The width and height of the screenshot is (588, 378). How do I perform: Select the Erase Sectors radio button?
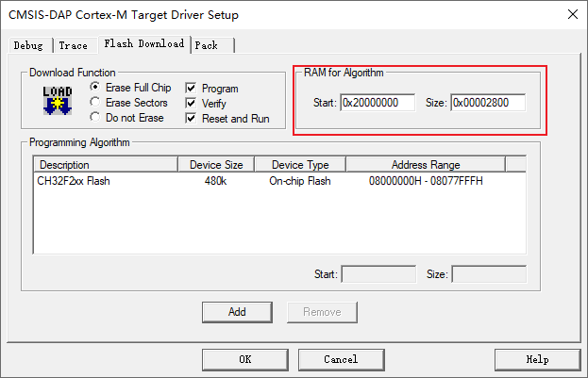coord(95,103)
